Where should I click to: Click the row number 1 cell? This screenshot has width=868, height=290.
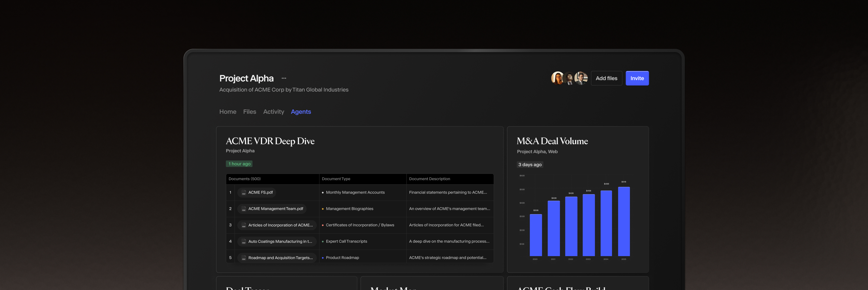tap(231, 193)
